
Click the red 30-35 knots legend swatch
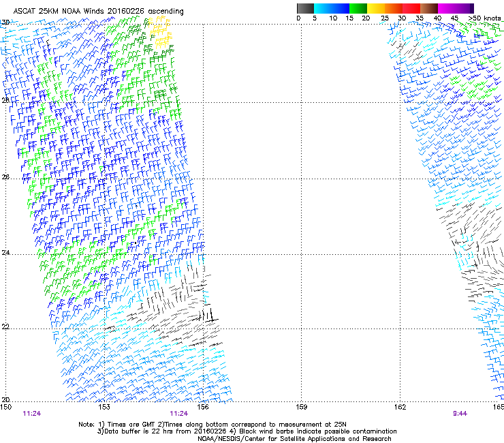(411, 8)
